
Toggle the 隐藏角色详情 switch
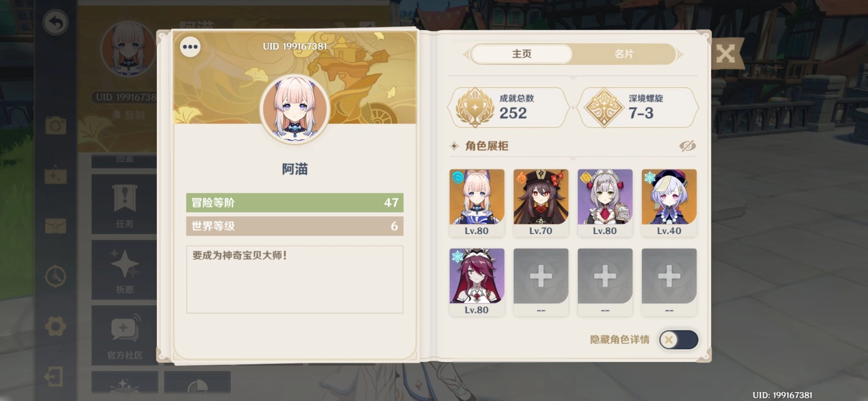[679, 340]
